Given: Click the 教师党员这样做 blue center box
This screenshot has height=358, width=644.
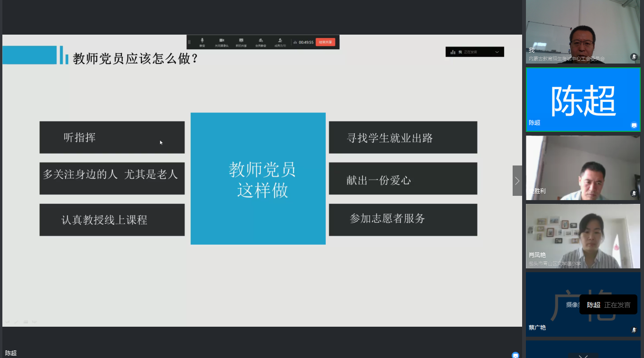Looking at the screenshot, I should 258,178.
